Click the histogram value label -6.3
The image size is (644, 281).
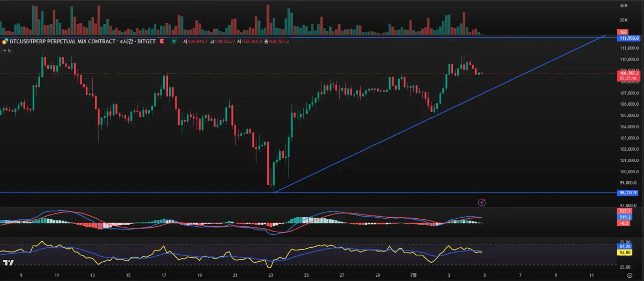coord(625,223)
